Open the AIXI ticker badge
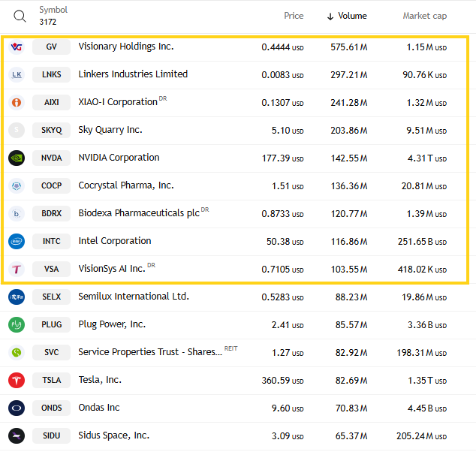The height and width of the screenshot is (455, 476). [51, 103]
